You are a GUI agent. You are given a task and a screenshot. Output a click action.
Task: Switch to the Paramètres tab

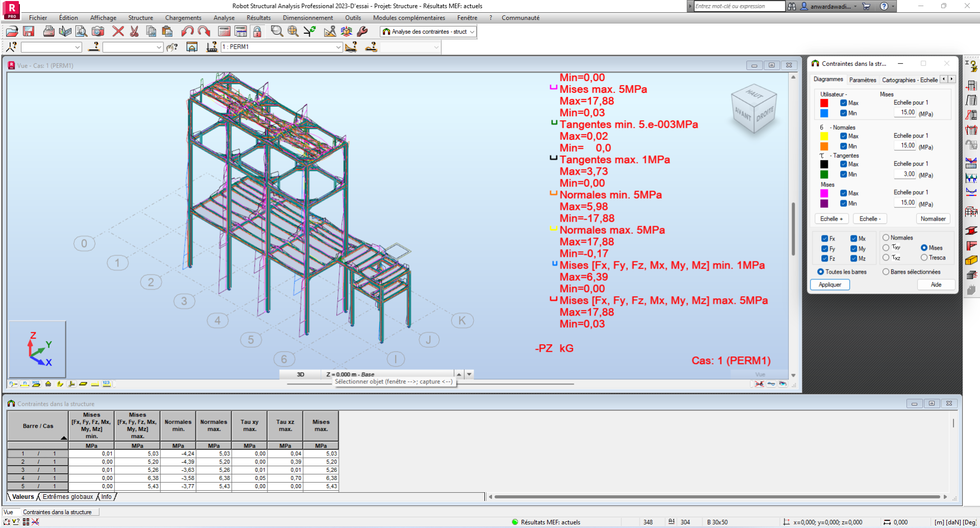pyautogui.click(x=862, y=80)
